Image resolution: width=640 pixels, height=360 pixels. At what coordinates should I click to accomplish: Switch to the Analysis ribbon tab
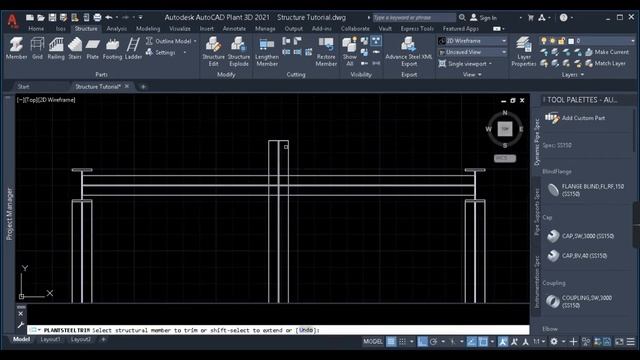[116, 29]
